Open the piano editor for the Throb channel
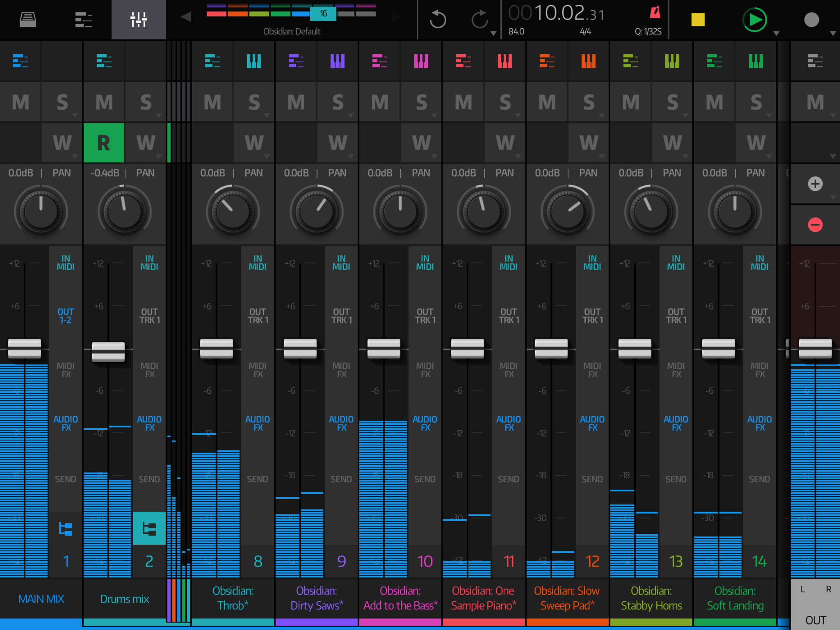Screen dimensions: 840x630 (x=253, y=62)
